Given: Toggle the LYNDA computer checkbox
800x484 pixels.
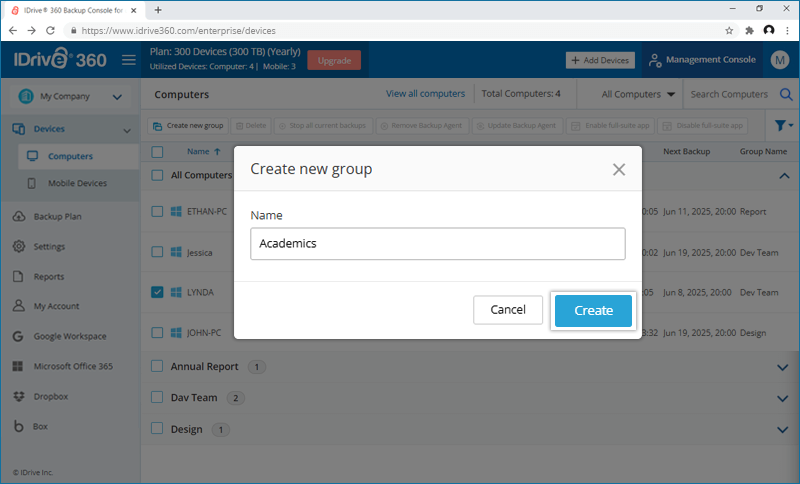Looking at the screenshot, I should pos(157,292).
